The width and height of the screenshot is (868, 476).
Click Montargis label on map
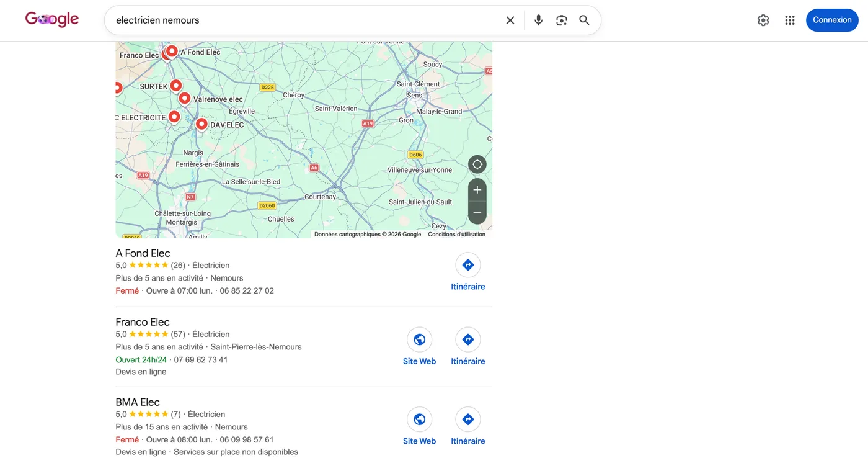181,222
